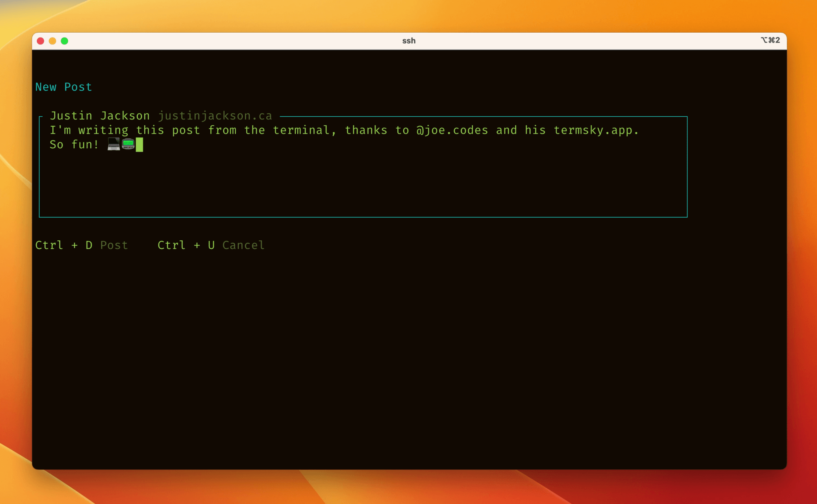The image size is (817, 504).
Task: Click the Ctrl + D Post shortcut
Action: (82, 245)
